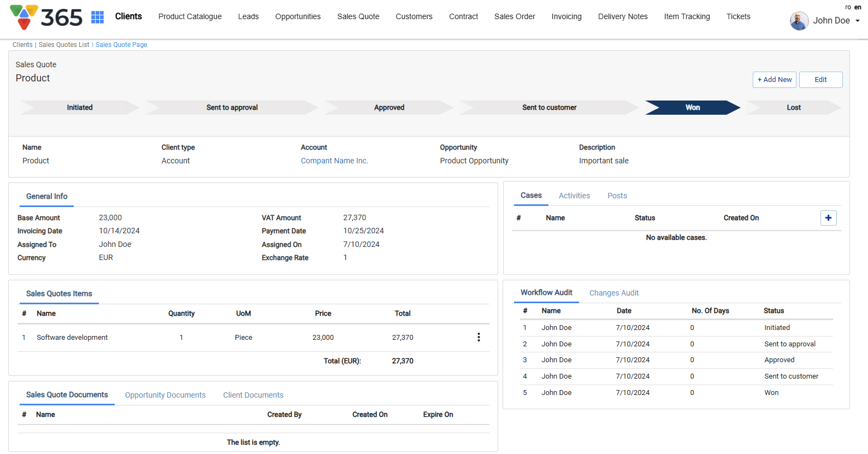Open the Compant Name Inc. account link

(334, 161)
